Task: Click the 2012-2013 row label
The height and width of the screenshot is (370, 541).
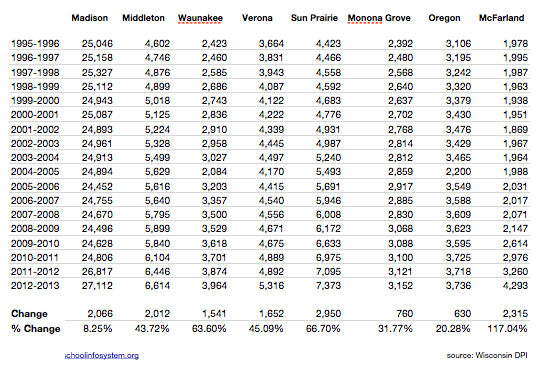Action: click(x=35, y=286)
